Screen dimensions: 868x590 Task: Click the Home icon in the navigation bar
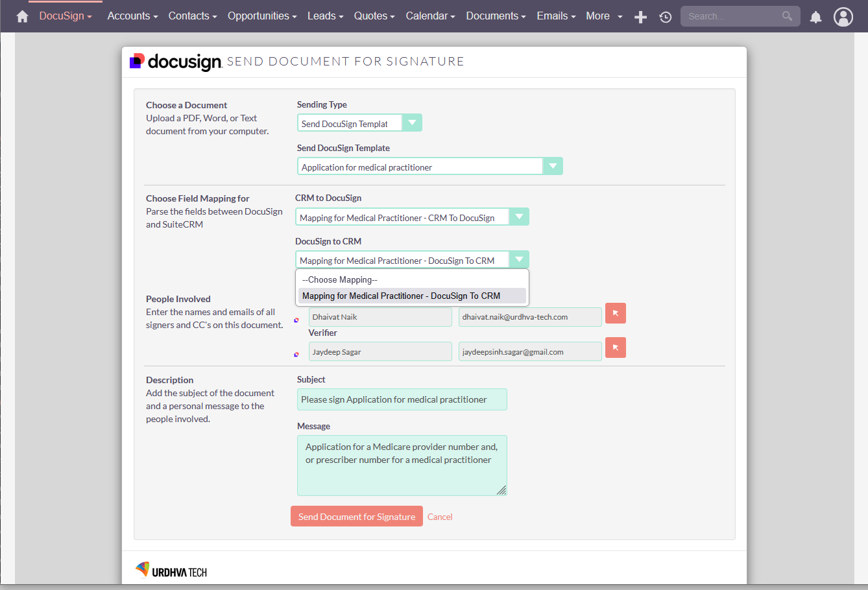pos(23,16)
